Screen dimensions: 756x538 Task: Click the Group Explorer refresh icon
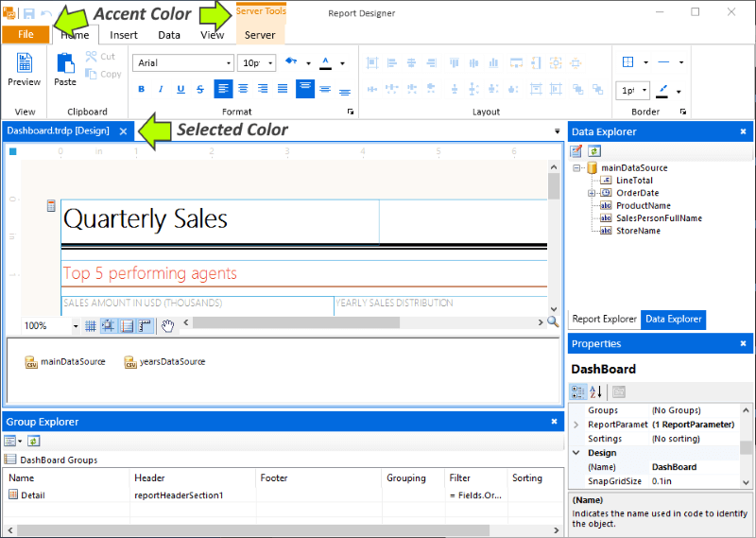(33, 441)
